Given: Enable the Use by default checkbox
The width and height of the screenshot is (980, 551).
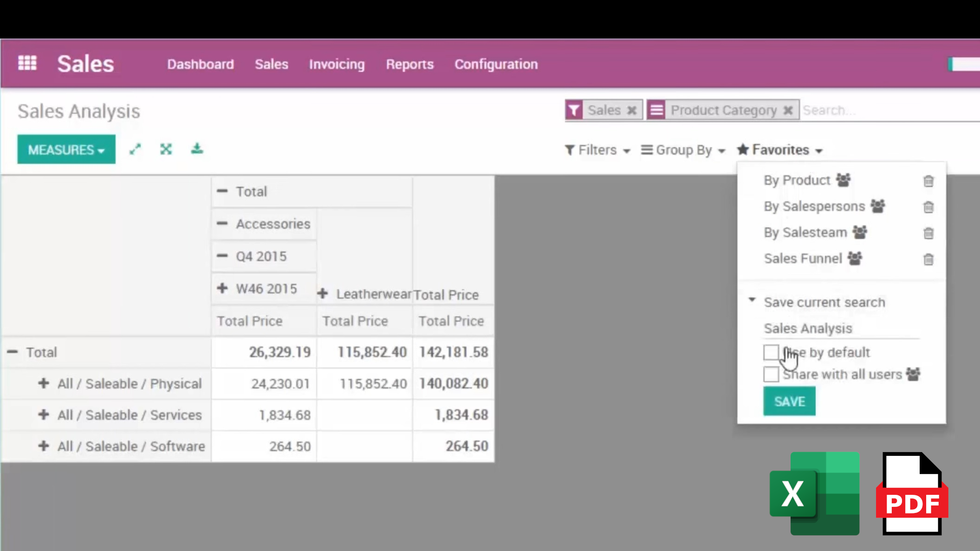Looking at the screenshot, I should pos(771,352).
